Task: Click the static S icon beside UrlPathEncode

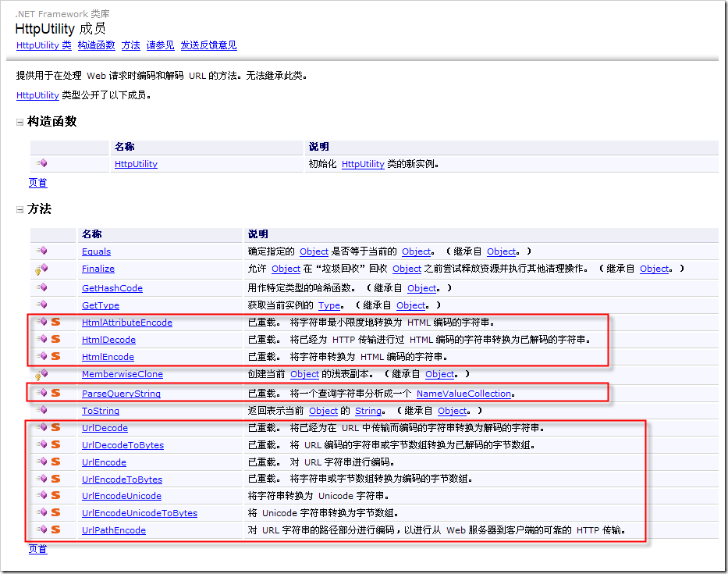Action: [x=55, y=529]
